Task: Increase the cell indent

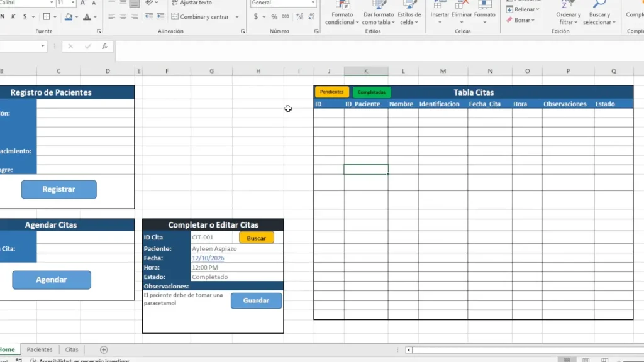Action: pos(160,17)
